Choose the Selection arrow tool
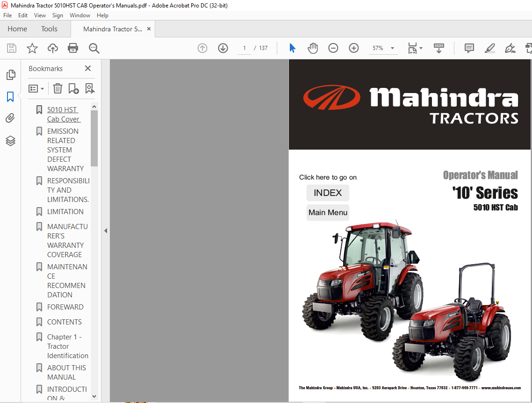Screen dimensions: 532x403 point(293,48)
